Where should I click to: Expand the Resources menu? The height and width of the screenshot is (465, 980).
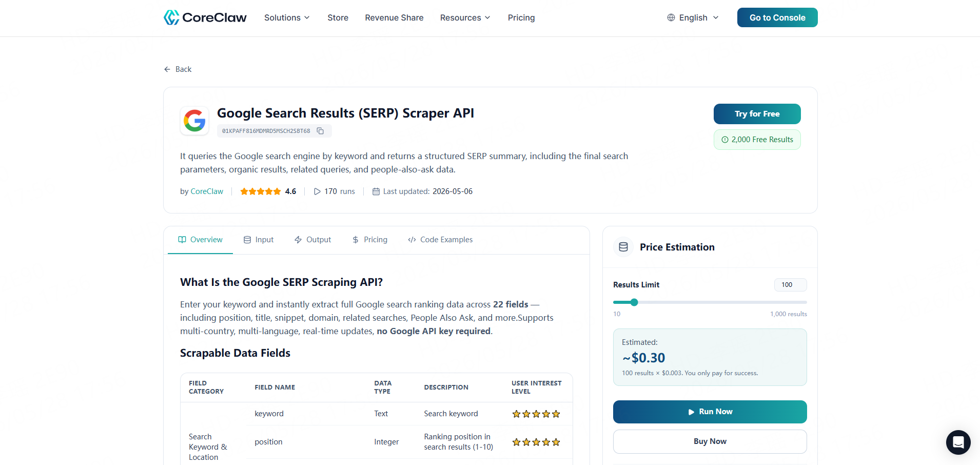click(465, 17)
